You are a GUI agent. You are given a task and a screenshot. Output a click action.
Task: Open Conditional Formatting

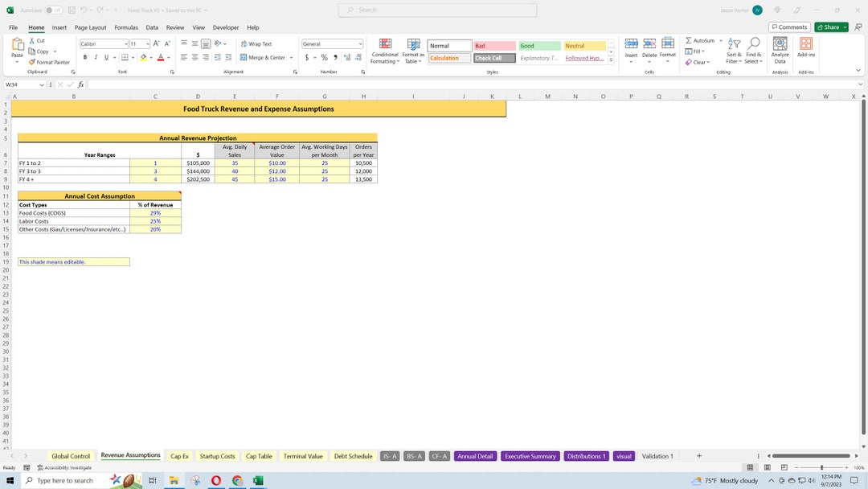click(385, 51)
